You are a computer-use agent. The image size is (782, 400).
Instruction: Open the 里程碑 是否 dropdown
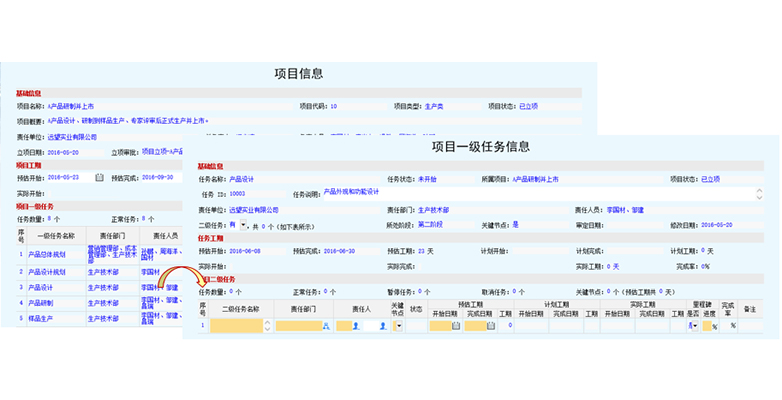pos(693,326)
